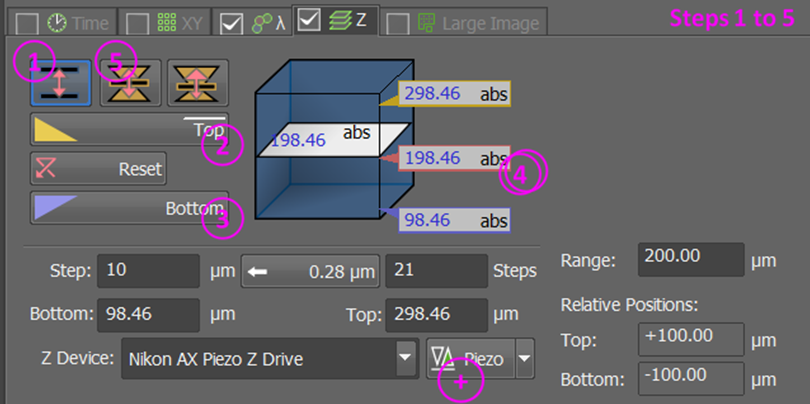Select the third Z range mode icon

[x=198, y=82]
